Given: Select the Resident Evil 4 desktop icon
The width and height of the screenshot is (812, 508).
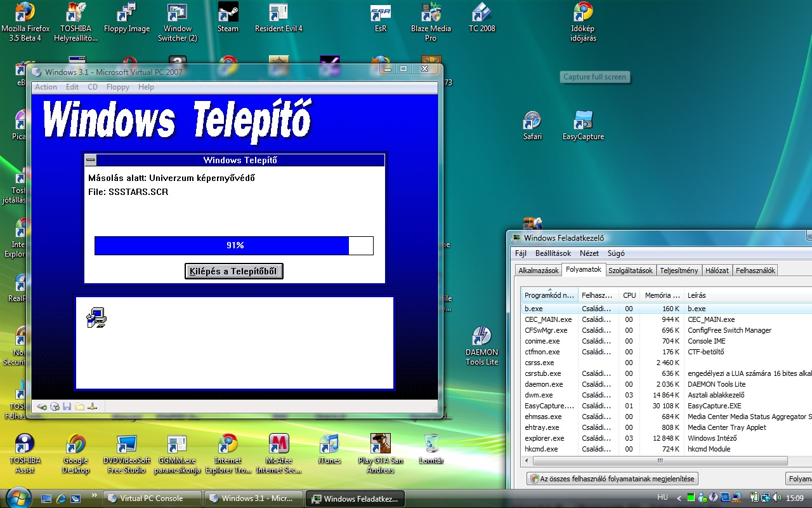Looking at the screenshot, I should click(x=278, y=18).
